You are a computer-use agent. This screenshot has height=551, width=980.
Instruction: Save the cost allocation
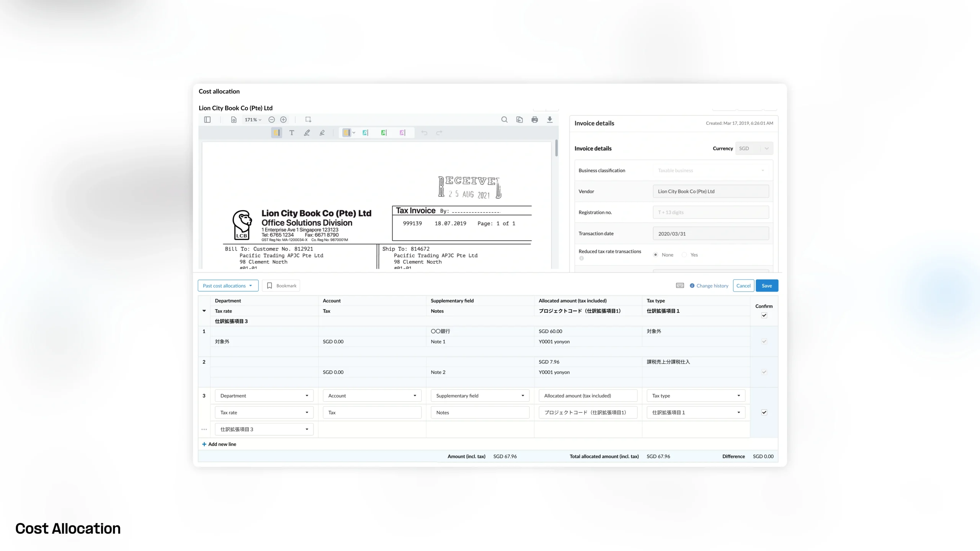pyautogui.click(x=767, y=285)
